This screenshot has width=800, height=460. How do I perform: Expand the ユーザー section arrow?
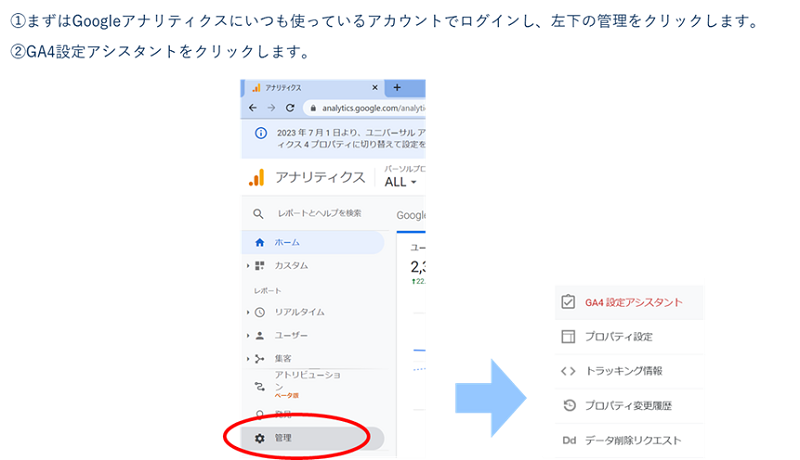click(248, 336)
